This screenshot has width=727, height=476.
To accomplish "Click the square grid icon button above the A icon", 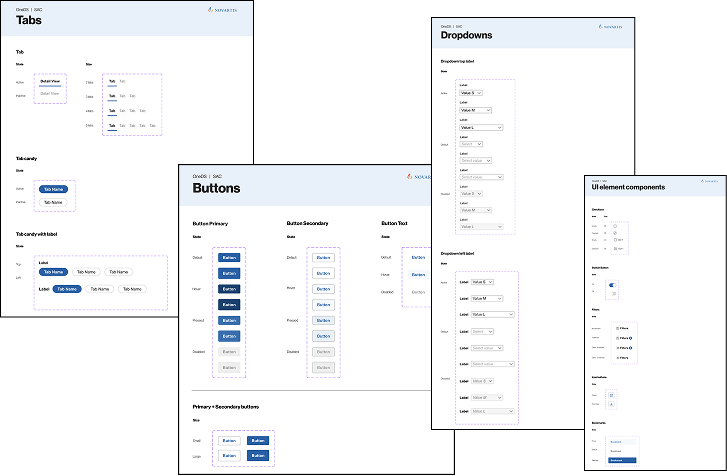I will tap(612, 395).
